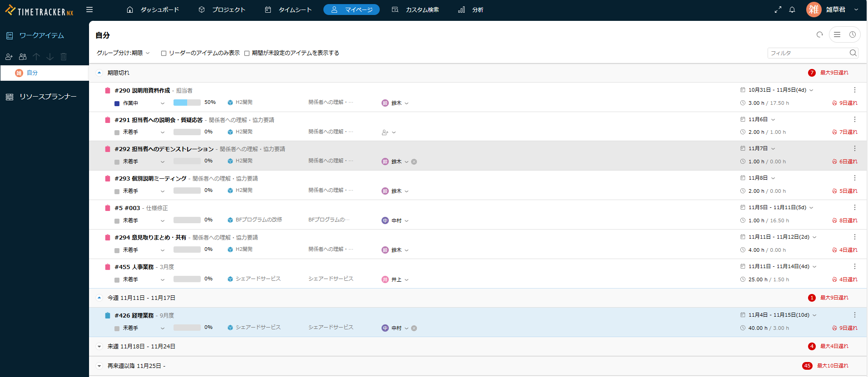Open more options for item #293
This screenshot has width=868, height=377.
pyautogui.click(x=854, y=178)
